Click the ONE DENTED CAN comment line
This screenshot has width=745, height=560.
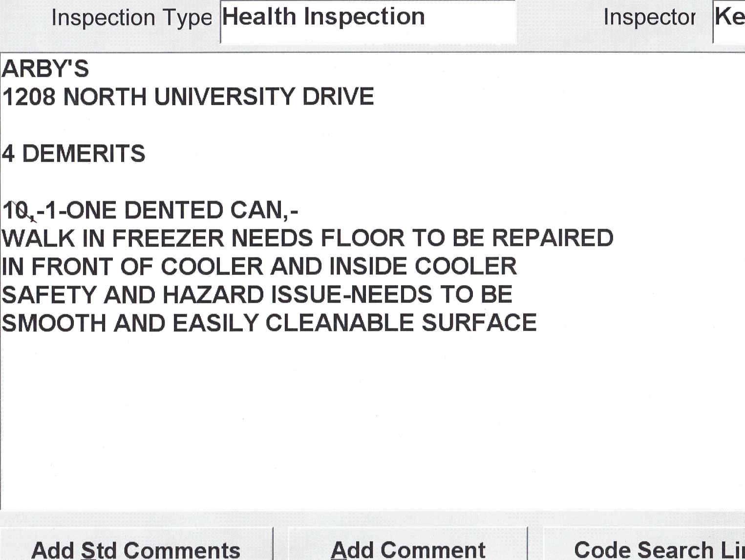coord(150,211)
